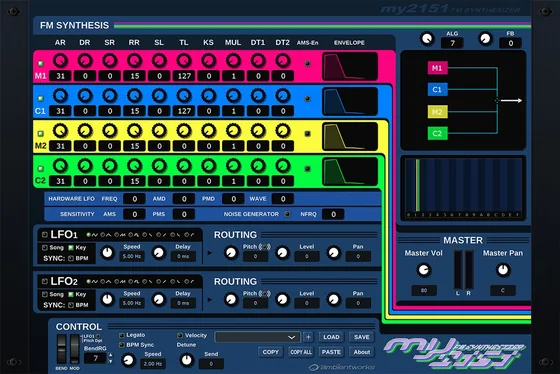The height and width of the screenshot is (374, 560).
Task: Click the M2 operator MUL knob
Action: pyautogui.click(x=233, y=131)
